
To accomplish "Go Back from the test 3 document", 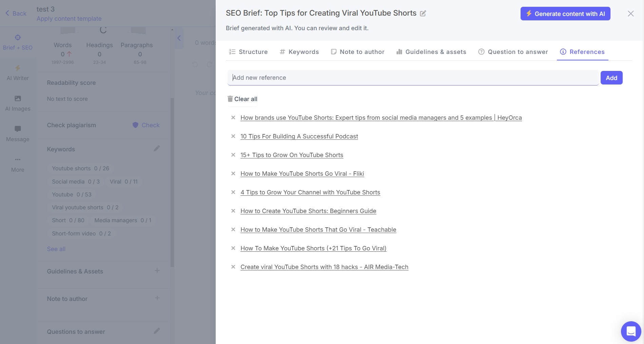I will pyautogui.click(x=16, y=14).
